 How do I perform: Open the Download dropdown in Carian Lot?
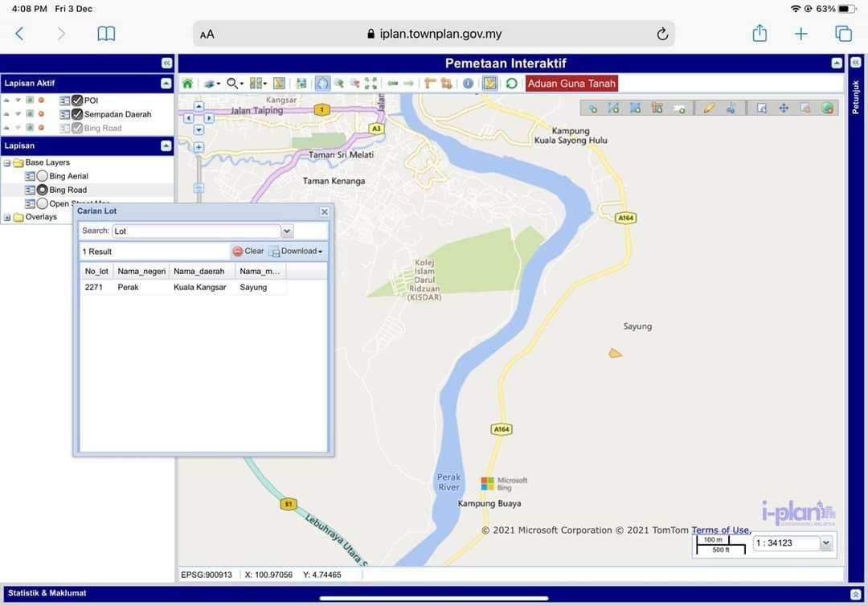pos(297,252)
